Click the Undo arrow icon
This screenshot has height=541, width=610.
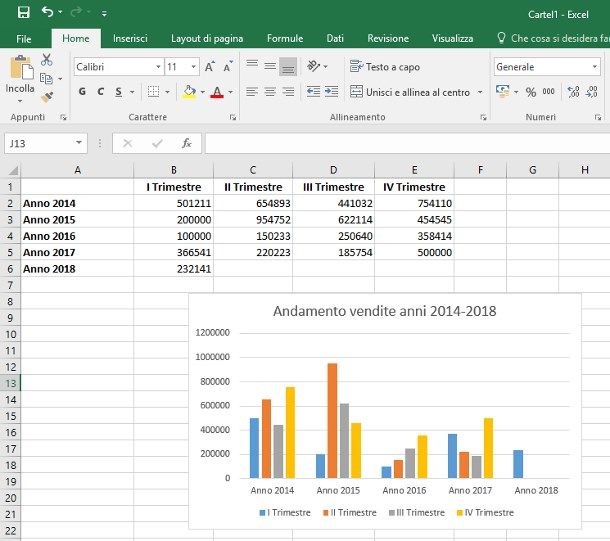pos(47,13)
